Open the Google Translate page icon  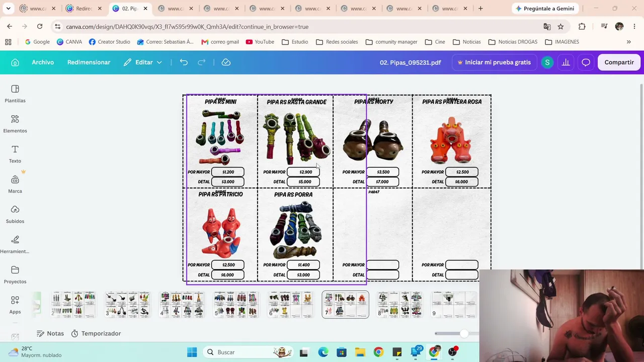pos(547,27)
